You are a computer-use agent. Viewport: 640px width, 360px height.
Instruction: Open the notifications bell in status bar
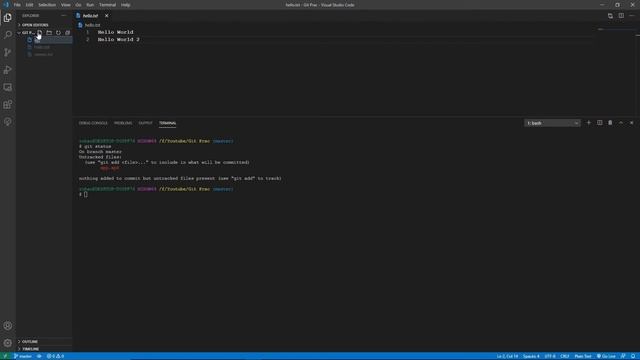633,356
